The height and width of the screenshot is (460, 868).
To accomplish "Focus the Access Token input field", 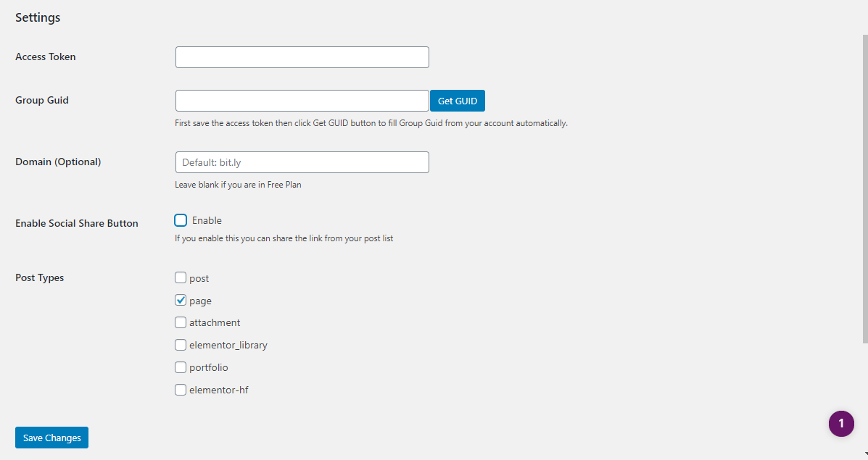I will [302, 57].
